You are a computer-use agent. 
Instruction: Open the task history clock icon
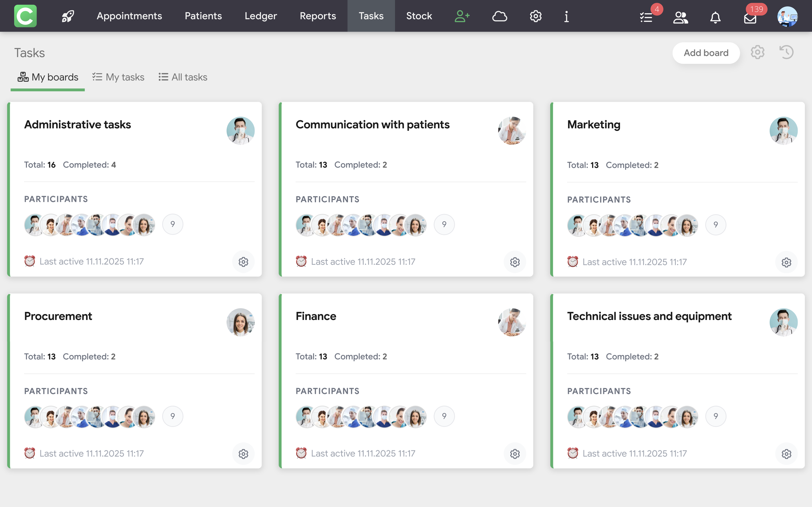786,52
